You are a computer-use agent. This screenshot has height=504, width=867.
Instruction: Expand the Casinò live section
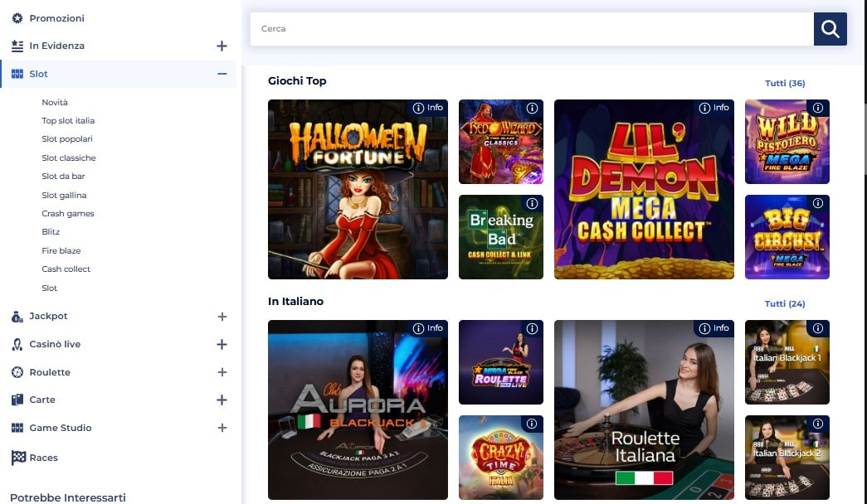coord(222,344)
